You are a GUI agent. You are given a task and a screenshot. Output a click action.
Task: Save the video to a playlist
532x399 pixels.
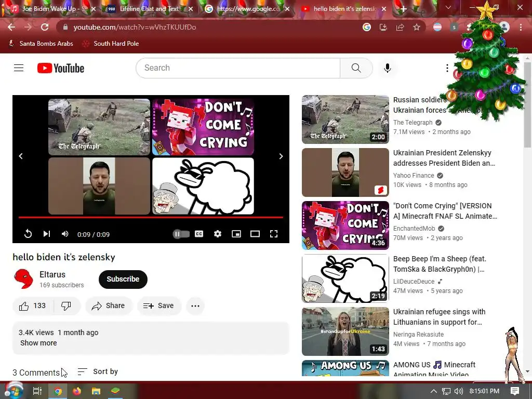coord(159,305)
